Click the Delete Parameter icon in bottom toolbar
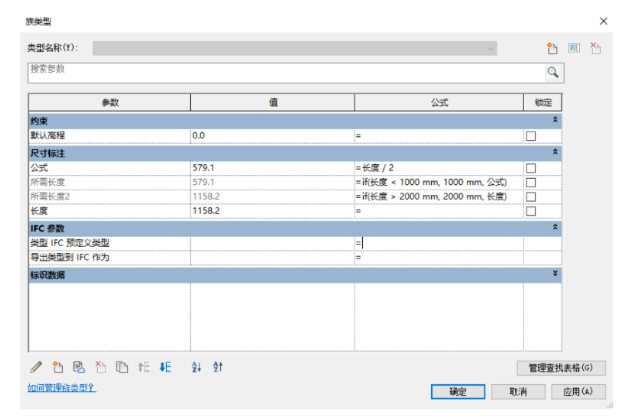625x419 pixels. coord(100,367)
